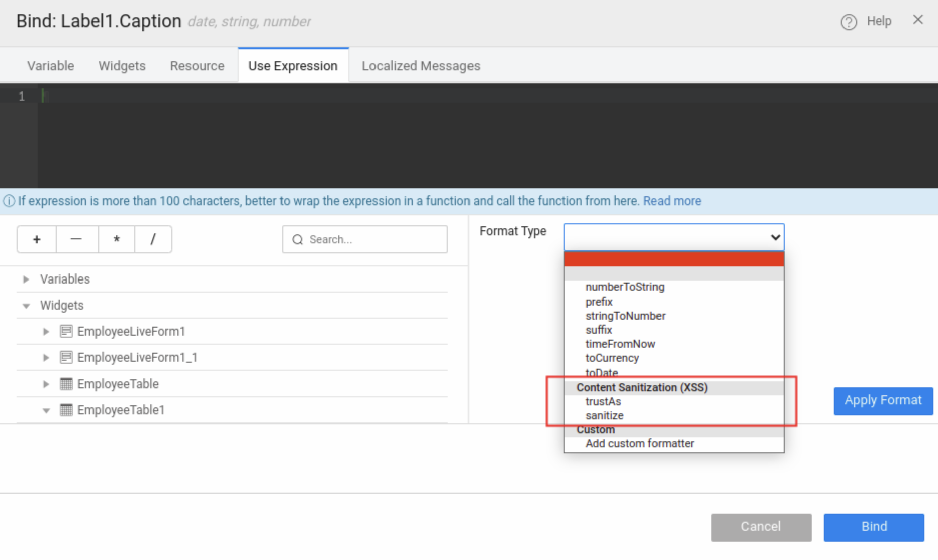Screen dimensions: 938x560
Task: Expand the Variables tree node
Action: (x=26, y=279)
